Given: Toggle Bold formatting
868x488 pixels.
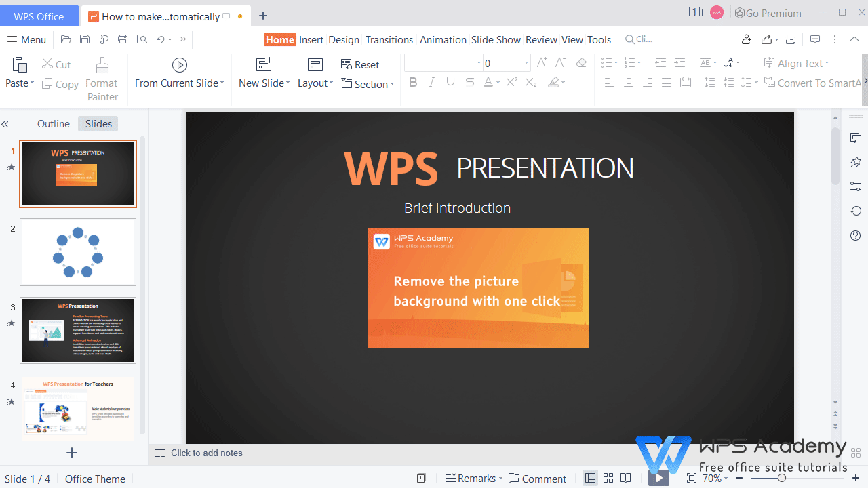Looking at the screenshot, I should point(413,83).
